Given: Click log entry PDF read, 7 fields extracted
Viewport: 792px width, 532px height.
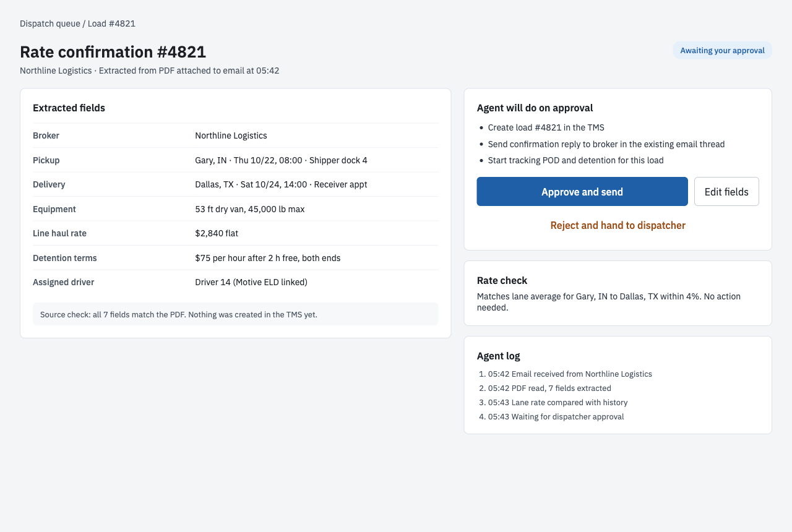Looking at the screenshot, I should click(549, 388).
